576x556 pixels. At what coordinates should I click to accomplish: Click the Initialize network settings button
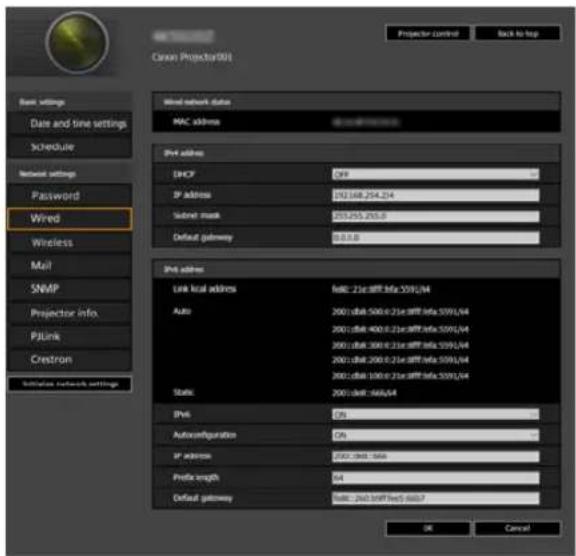pyautogui.click(x=70, y=384)
